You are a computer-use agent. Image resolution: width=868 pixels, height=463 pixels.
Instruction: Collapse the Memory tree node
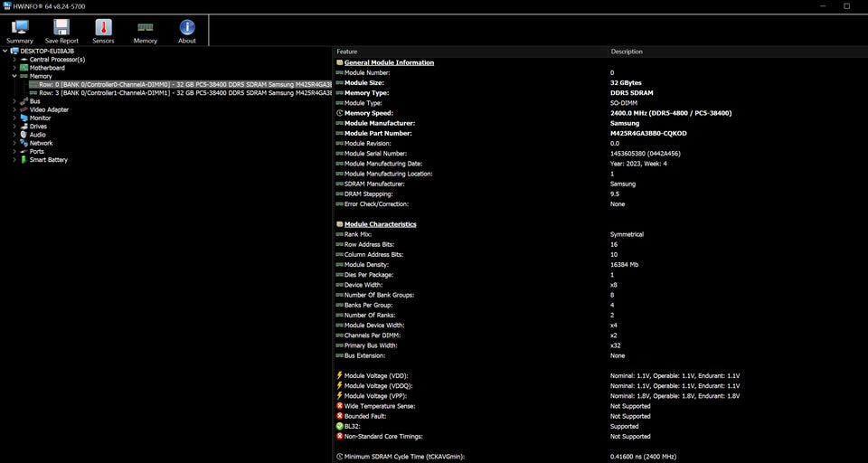pyautogui.click(x=15, y=76)
